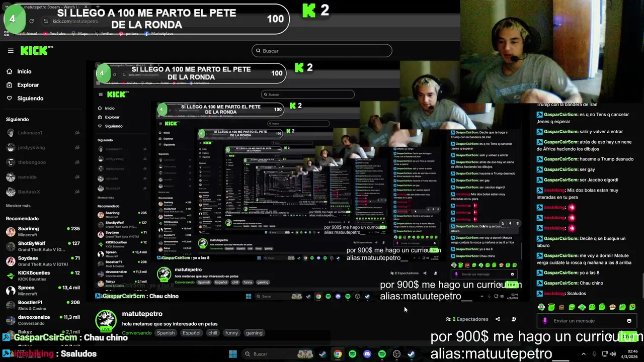Screen dimensions: 644x362
Task: Open the Twitter bookmark
Action: [x=103, y=34]
